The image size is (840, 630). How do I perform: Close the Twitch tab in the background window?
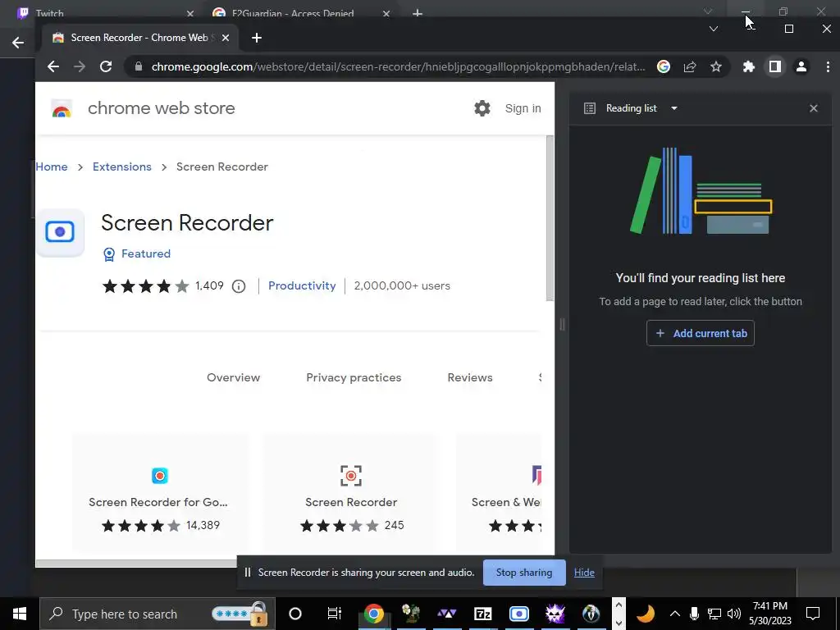click(190, 13)
